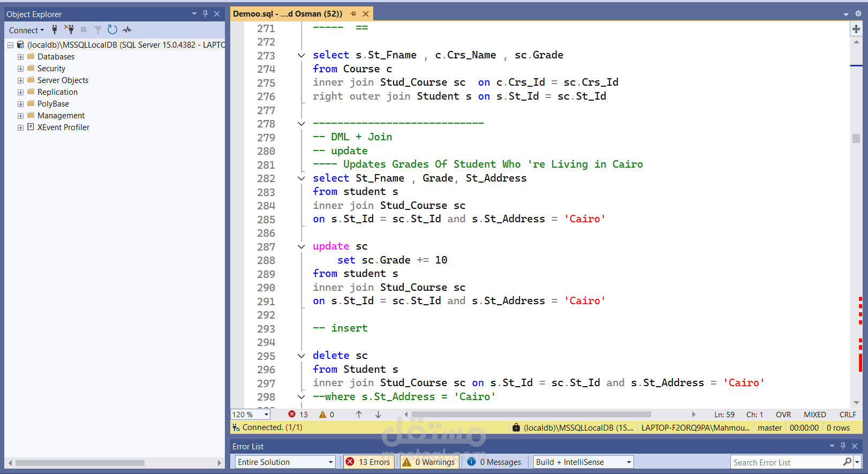The height and width of the screenshot is (474, 868).
Task: Collapse the update statement at line 287
Action: pyautogui.click(x=301, y=247)
